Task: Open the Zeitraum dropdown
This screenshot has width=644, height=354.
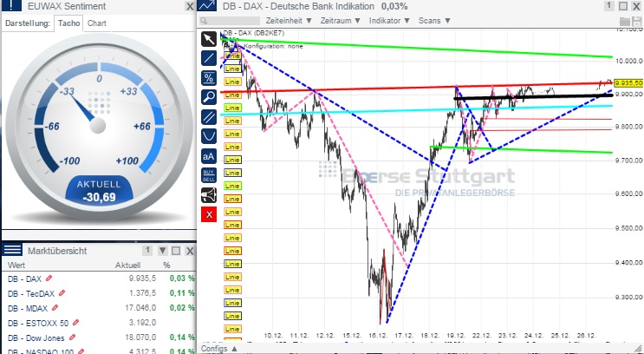Action: click(x=341, y=21)
